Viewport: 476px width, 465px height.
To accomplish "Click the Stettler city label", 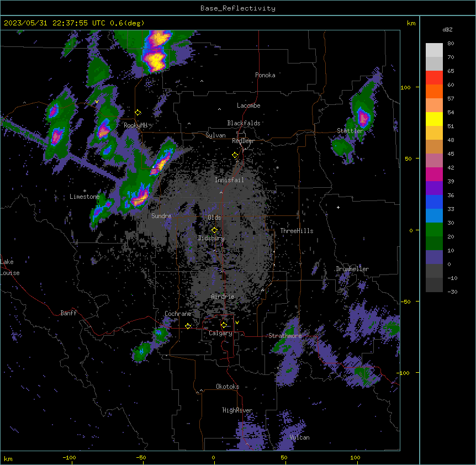I will click(350, 131).
